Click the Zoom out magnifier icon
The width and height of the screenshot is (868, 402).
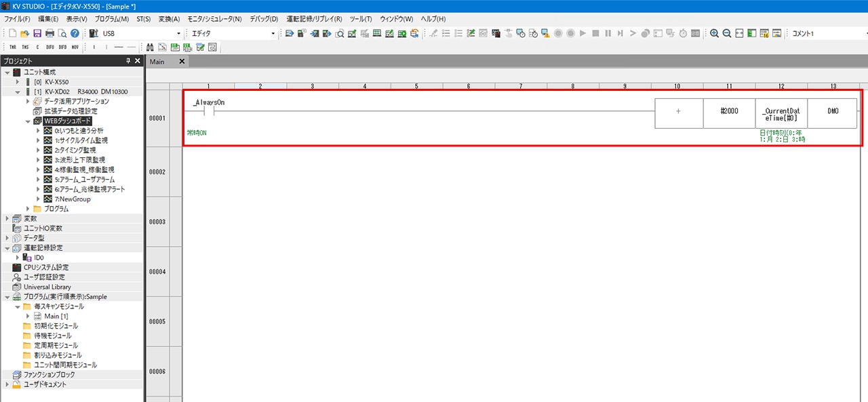[x=726, y=33]
